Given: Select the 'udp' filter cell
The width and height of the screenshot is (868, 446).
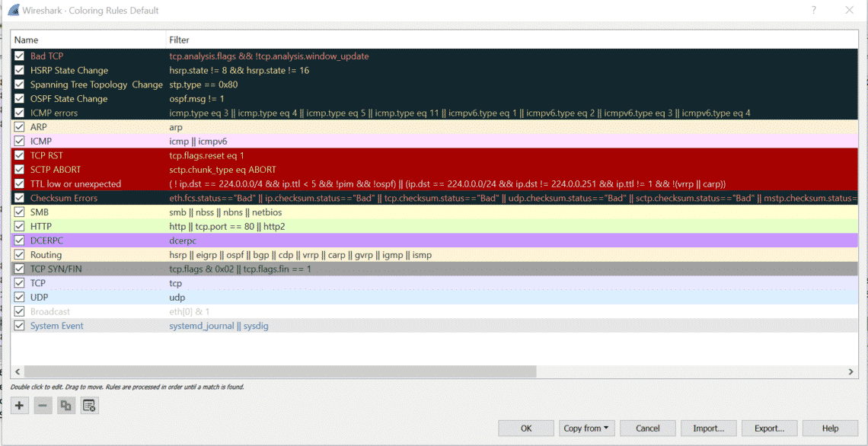Looking at the screenshot, I should (177, 297).
